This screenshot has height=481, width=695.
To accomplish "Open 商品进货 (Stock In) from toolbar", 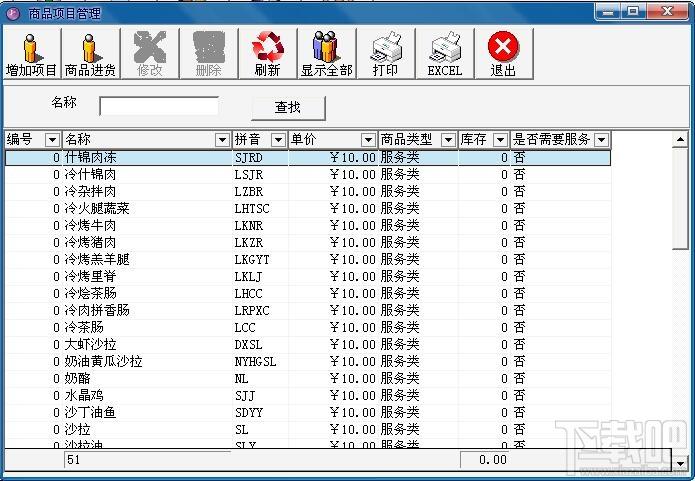I will coord(90,53).
